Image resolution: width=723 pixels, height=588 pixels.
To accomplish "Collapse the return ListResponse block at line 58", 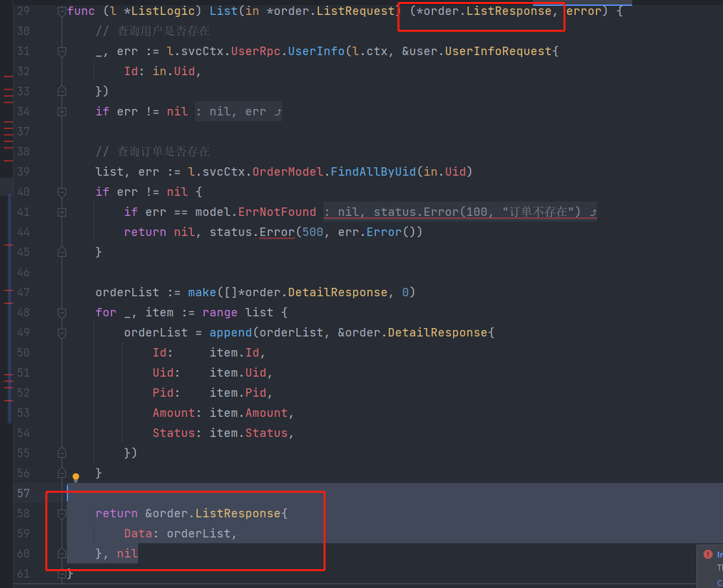I will click(x=62, y=513).
